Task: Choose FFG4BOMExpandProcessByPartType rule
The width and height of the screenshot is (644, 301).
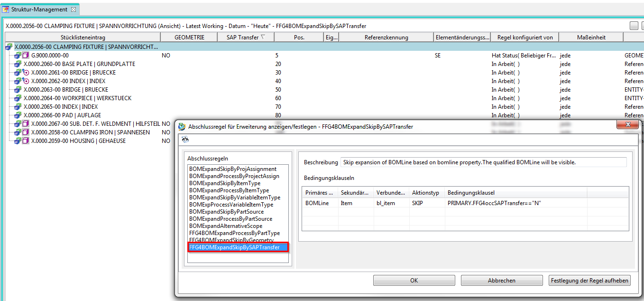Action: [x=234, y=233]
